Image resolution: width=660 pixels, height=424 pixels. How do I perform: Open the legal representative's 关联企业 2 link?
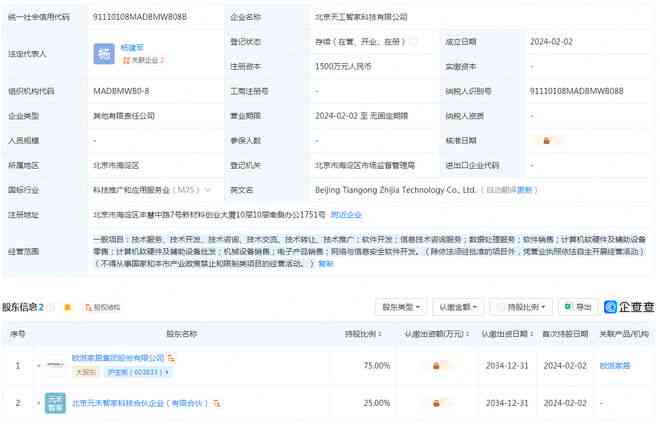[x=143, y=60]
